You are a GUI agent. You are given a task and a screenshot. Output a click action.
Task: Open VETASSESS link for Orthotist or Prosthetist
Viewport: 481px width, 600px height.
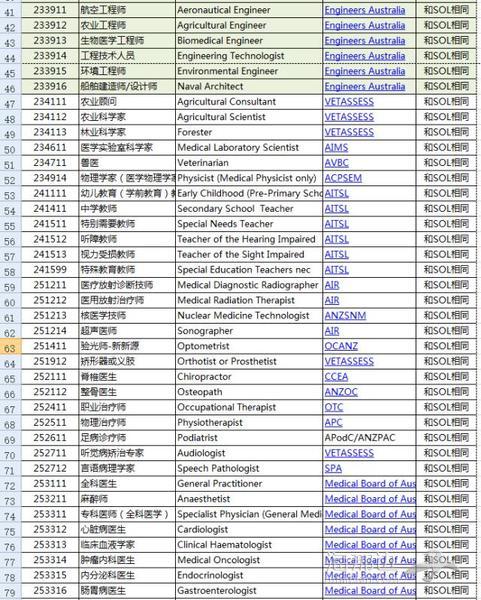pyautogui.click(x=349, y=362)
